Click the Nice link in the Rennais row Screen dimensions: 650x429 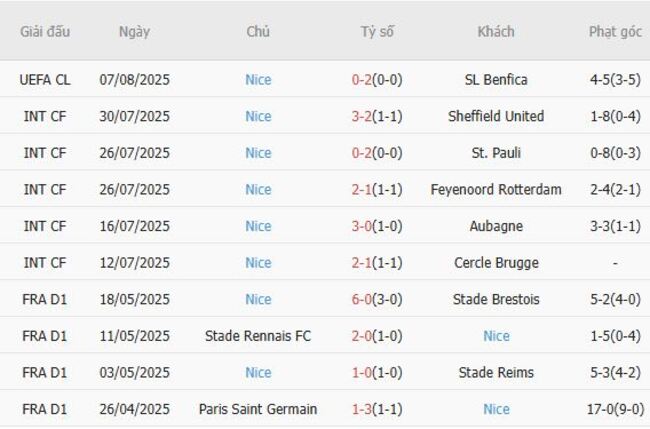click(496, 336)
